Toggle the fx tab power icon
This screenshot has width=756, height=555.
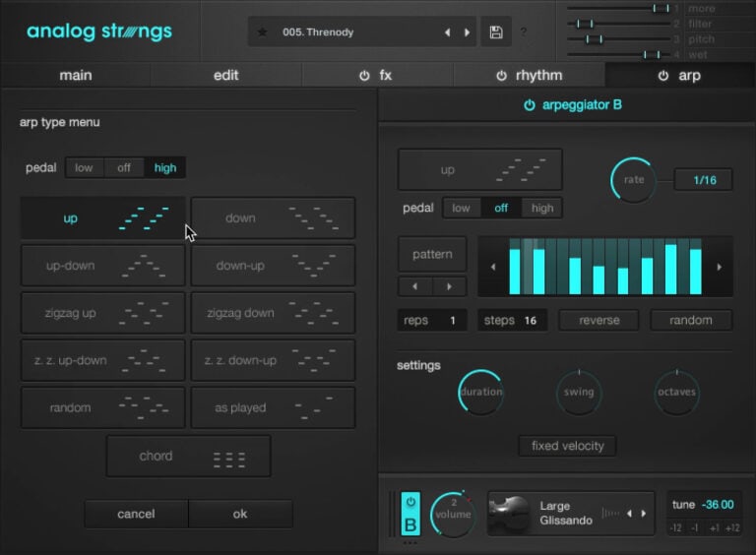[364, 76]
